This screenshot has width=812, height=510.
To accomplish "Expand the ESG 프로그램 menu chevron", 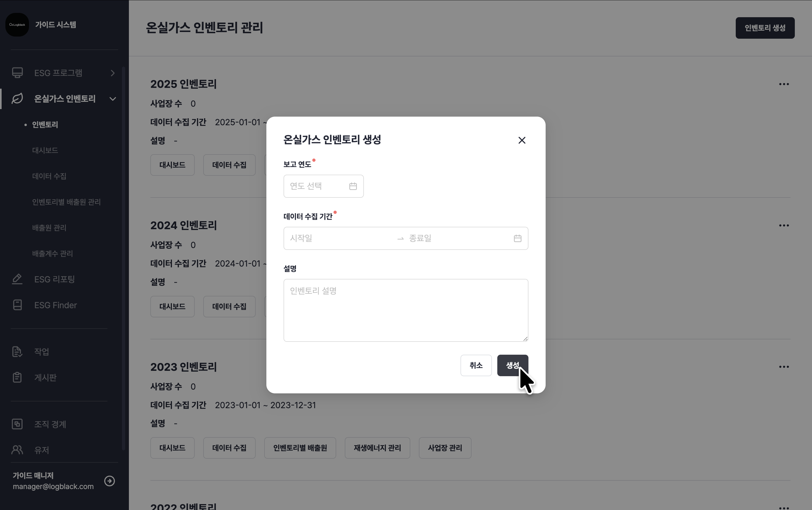I will [x=113, y=73].
